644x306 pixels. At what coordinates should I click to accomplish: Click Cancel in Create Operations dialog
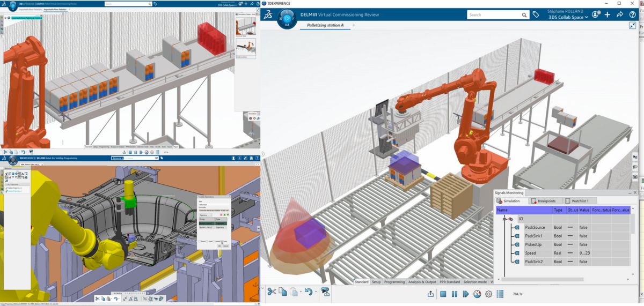click(226, 246)
